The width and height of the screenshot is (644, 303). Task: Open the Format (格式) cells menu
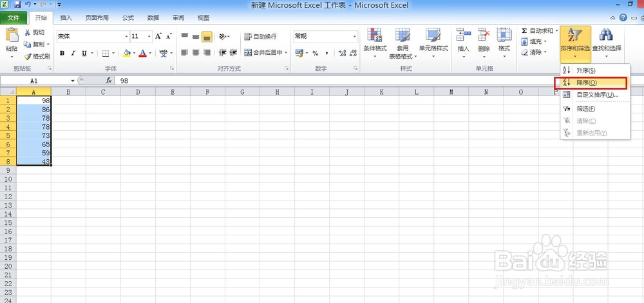tap(504, 43)
